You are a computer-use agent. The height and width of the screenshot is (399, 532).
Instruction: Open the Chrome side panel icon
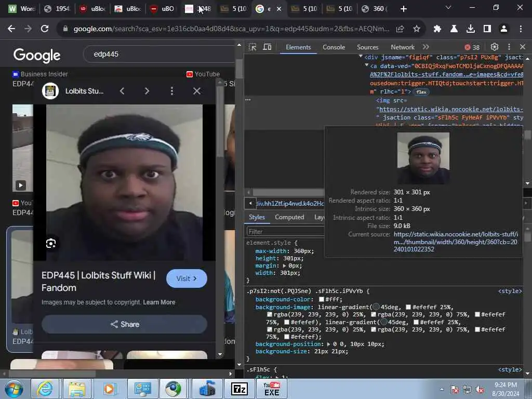(x=487, y=29)
